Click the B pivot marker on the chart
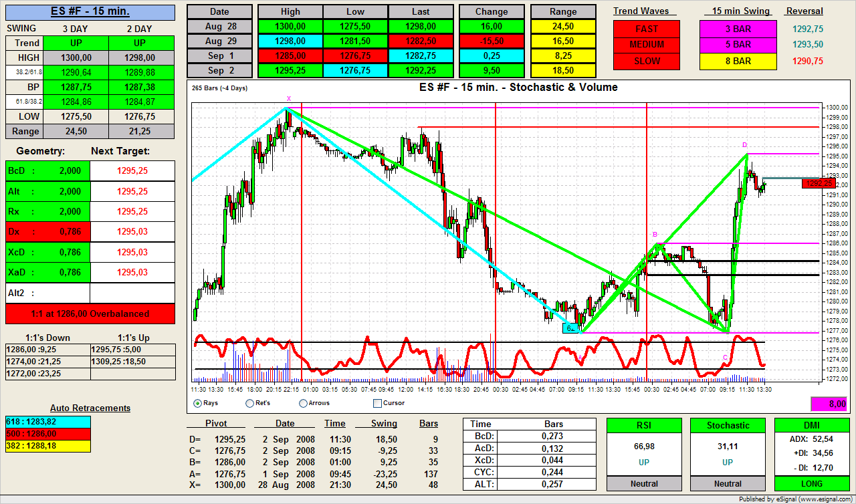 click(x=655, y=234)
